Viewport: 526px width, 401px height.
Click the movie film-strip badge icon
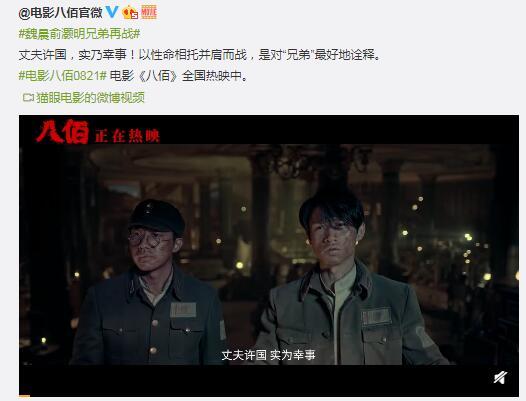149,13
